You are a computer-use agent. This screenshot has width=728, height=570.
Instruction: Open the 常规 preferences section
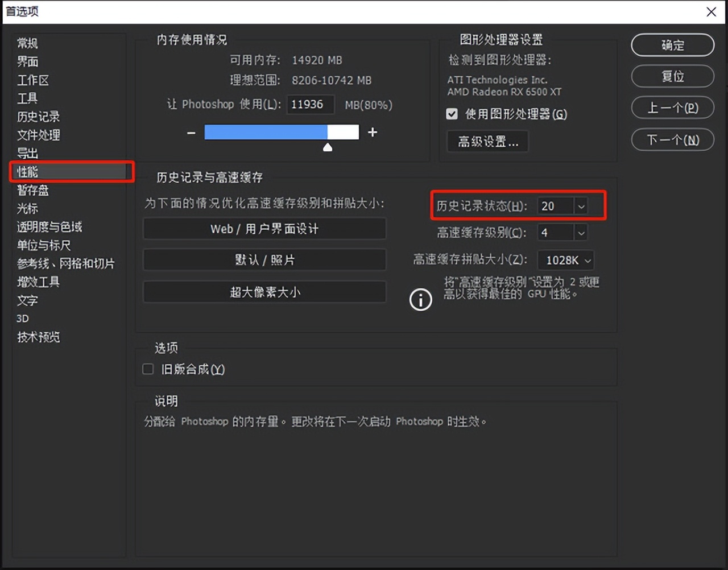(x=27, y=43)
